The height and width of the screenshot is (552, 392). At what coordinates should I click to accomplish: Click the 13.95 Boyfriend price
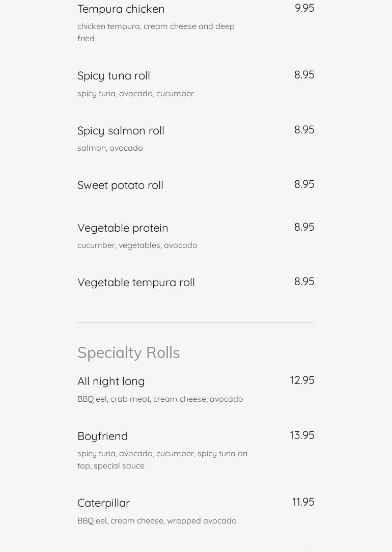coord(302,435)
